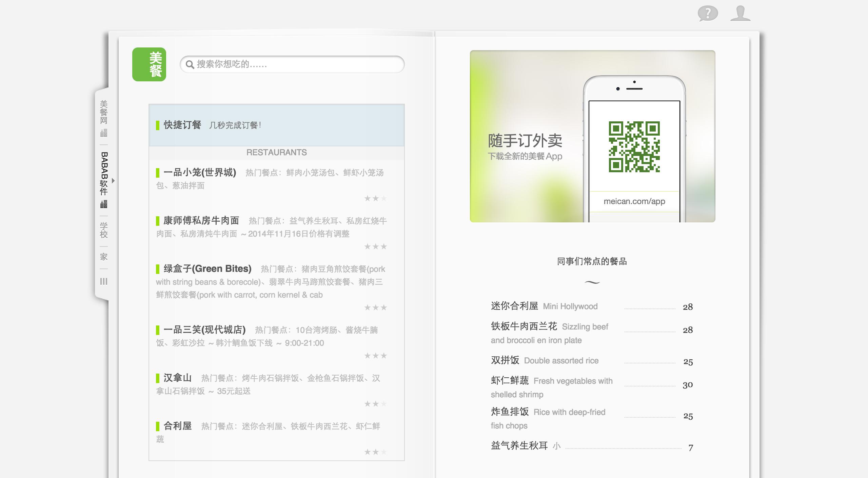
Task: Click the star rating for 合利屋
Action: point(375,452)
